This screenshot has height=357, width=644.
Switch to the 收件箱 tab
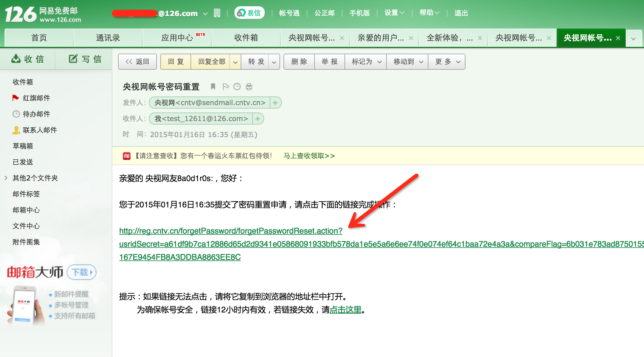[246, 38]
